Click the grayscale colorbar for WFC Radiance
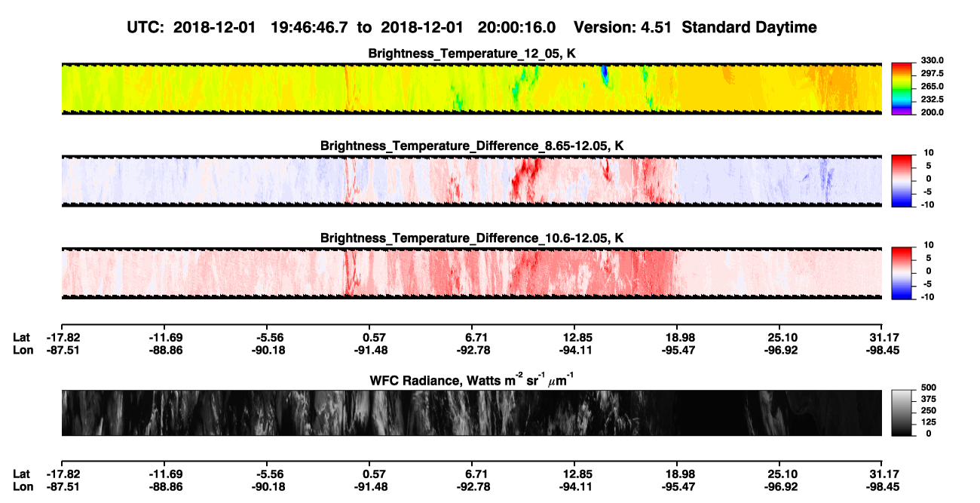 click(x=901, y=413)
